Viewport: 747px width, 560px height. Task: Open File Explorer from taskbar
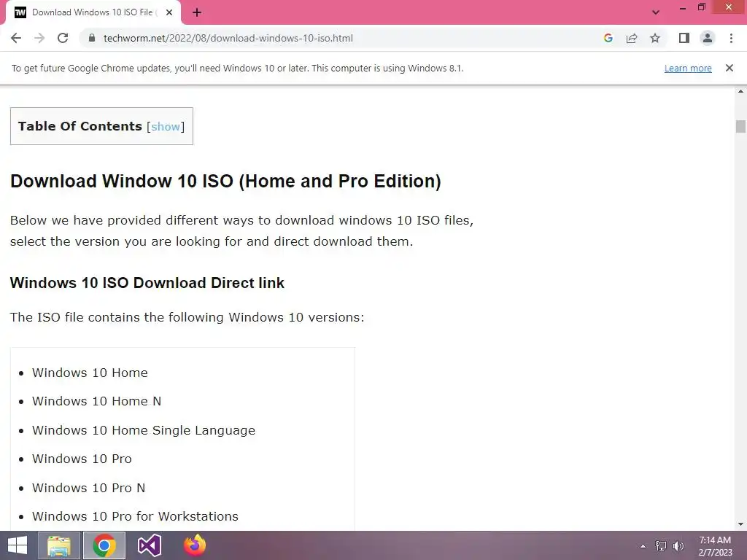(x=59, y=545)
